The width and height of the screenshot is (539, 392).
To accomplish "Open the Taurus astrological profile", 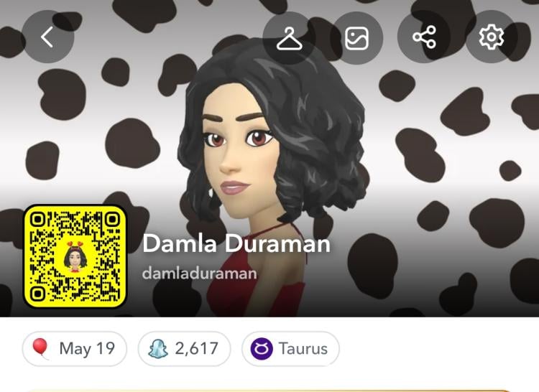I will pos(290,349).
